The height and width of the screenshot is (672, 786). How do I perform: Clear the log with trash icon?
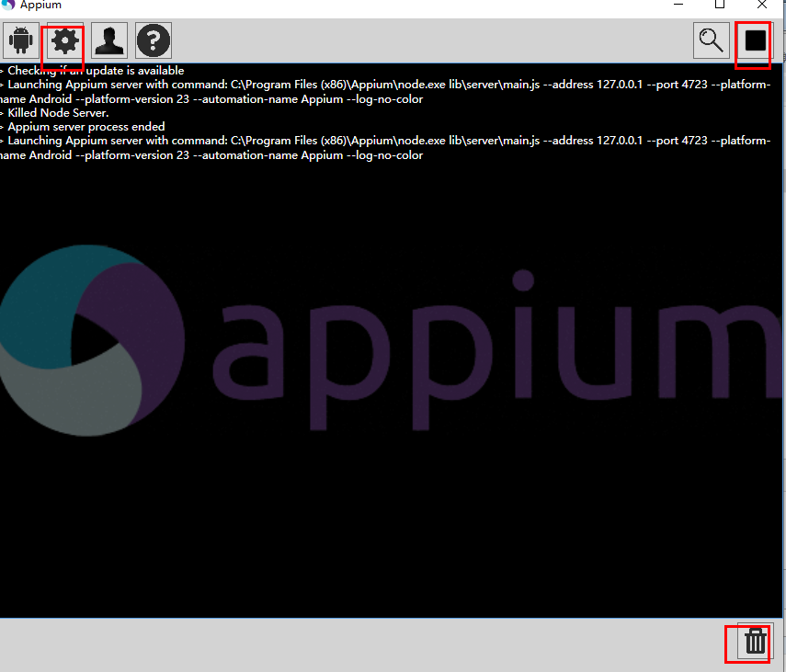756,641
